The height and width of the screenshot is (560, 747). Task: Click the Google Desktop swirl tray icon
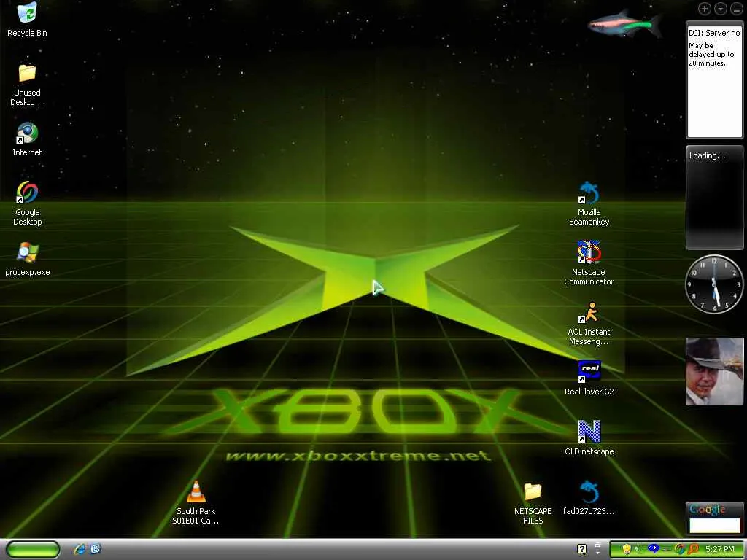pyautogui.click(x=679, y=550)
